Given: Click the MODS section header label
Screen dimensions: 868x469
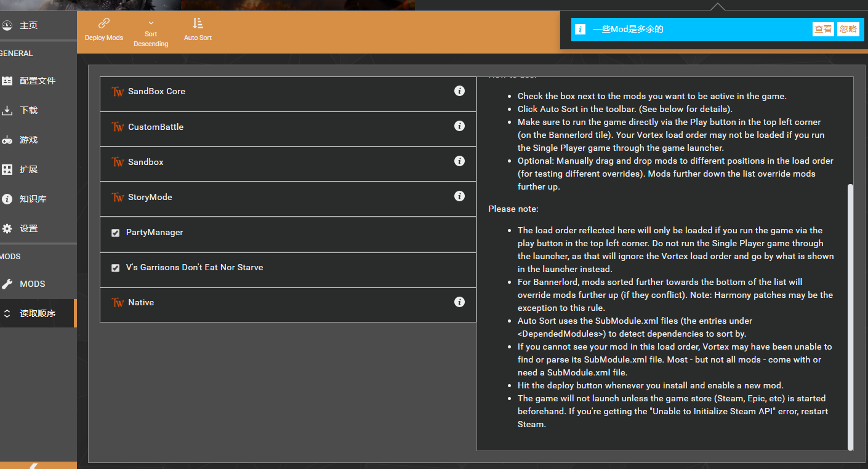Looking at the screenshot, I should (x=10, y=257).
